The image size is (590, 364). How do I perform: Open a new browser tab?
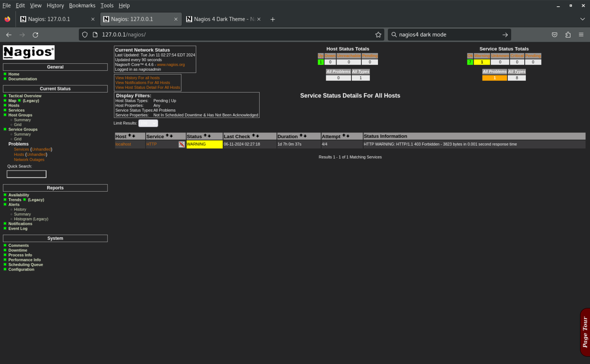(x=273, y=19)
